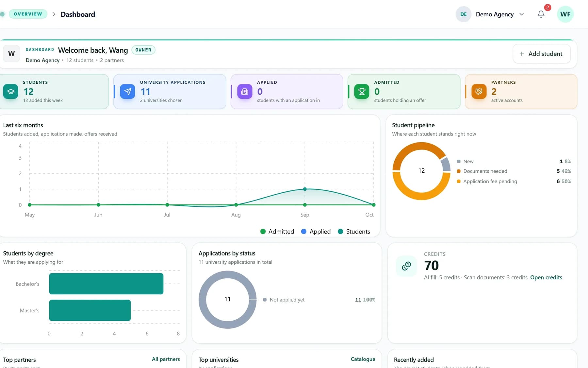Open the Admitted stat card
Viewport: 588px width, 368px height.
click(x=404, y=92)
